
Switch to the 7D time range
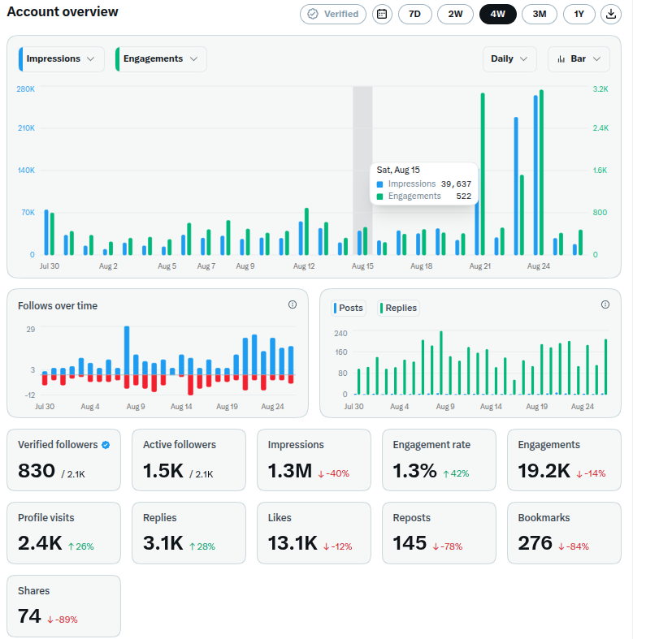tap(415, 14)
